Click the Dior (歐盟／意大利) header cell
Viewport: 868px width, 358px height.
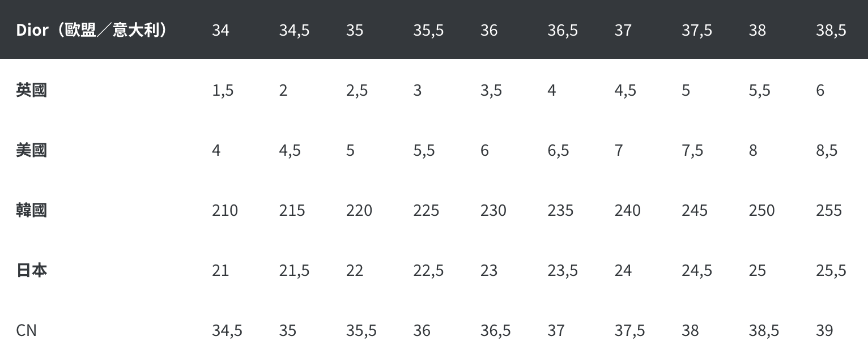click(x=91, y=30)
